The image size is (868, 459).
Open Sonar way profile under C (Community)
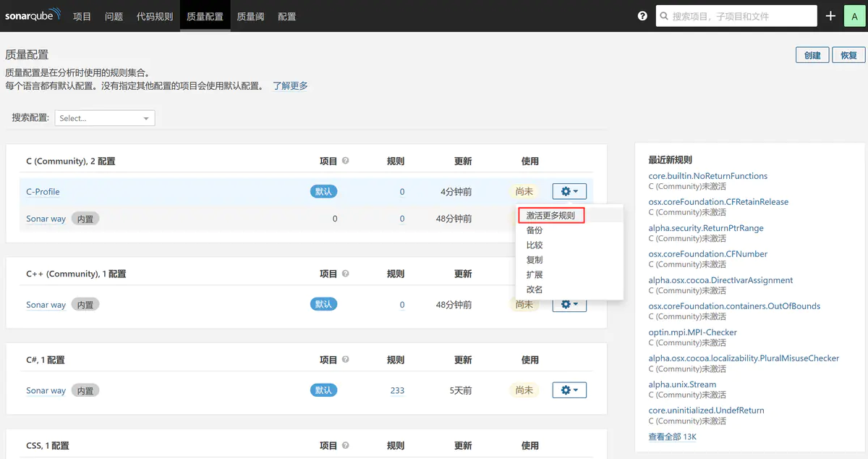[46, 219]
